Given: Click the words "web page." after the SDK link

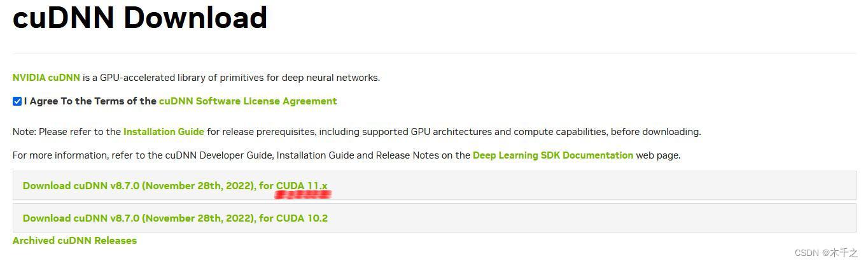Looking at the screenshot, I should pyautogui.click(x=658, y=155).
